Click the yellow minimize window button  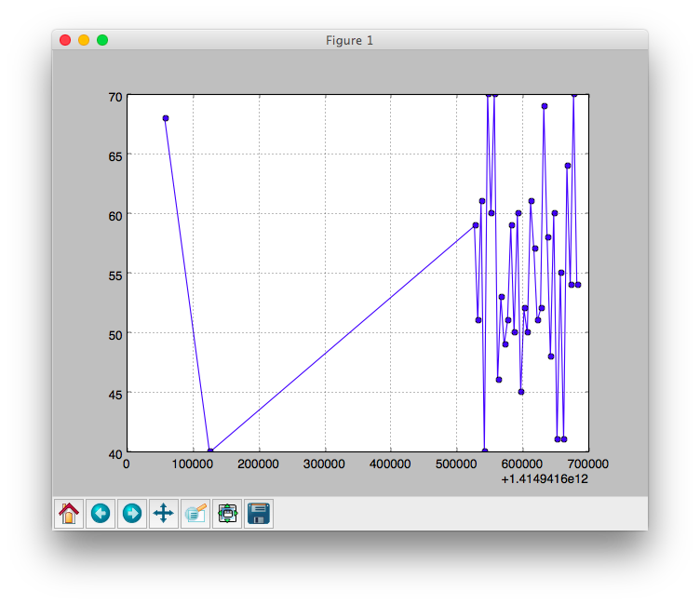pos(84,40)
